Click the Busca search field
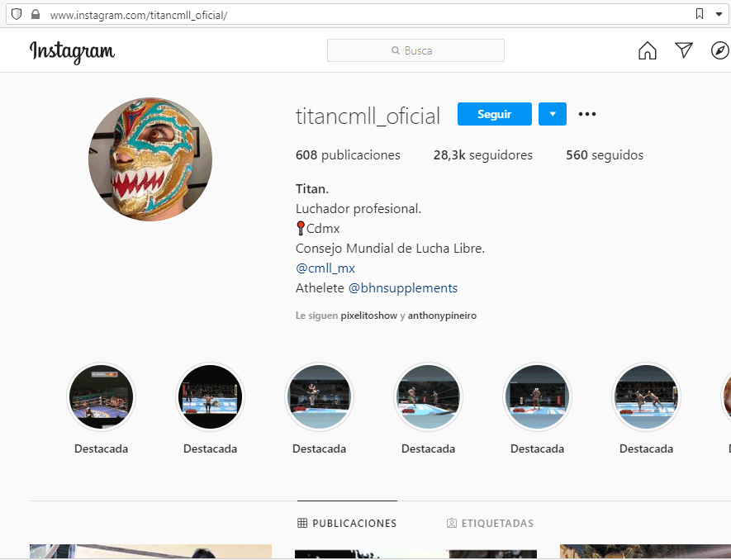This screenshot has width=731, height=560. (x=415, y=50)
